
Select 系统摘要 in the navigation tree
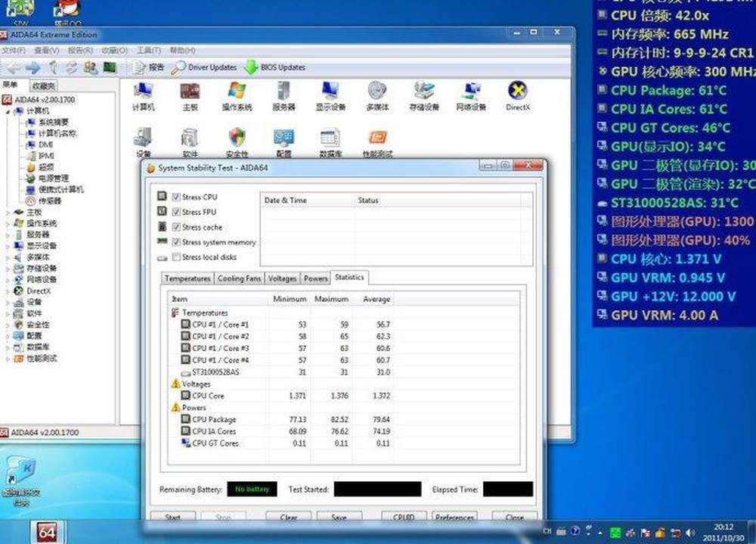point(47,122)
